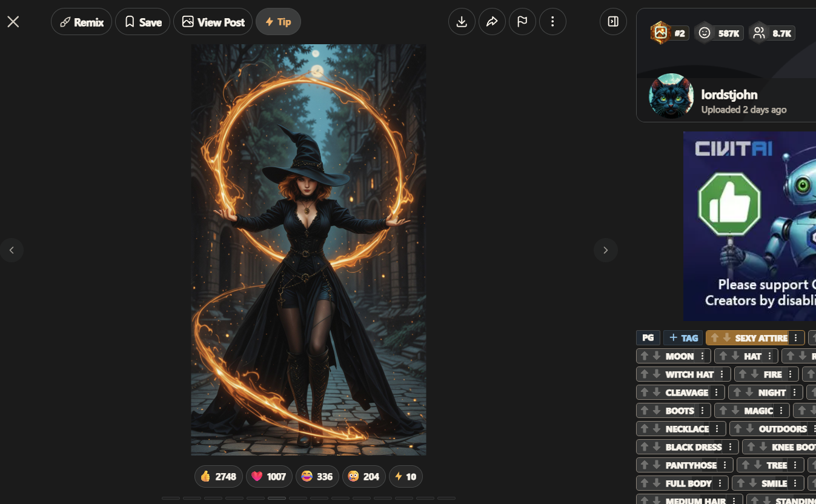
Task: Open the SMILE tag three-dot menu
Action: pos(795,483)
